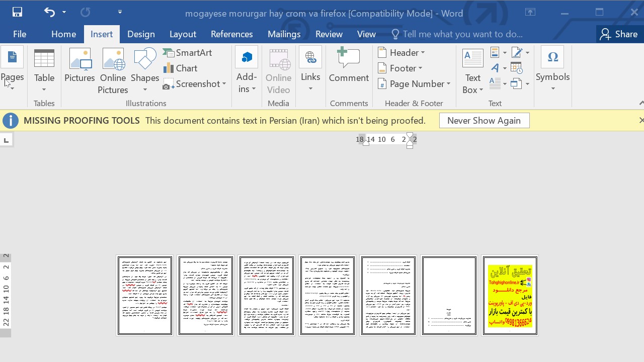Save the document using the floppy disk icon
Viewport: 644px width, 362px height.
(x=17, y=12)
